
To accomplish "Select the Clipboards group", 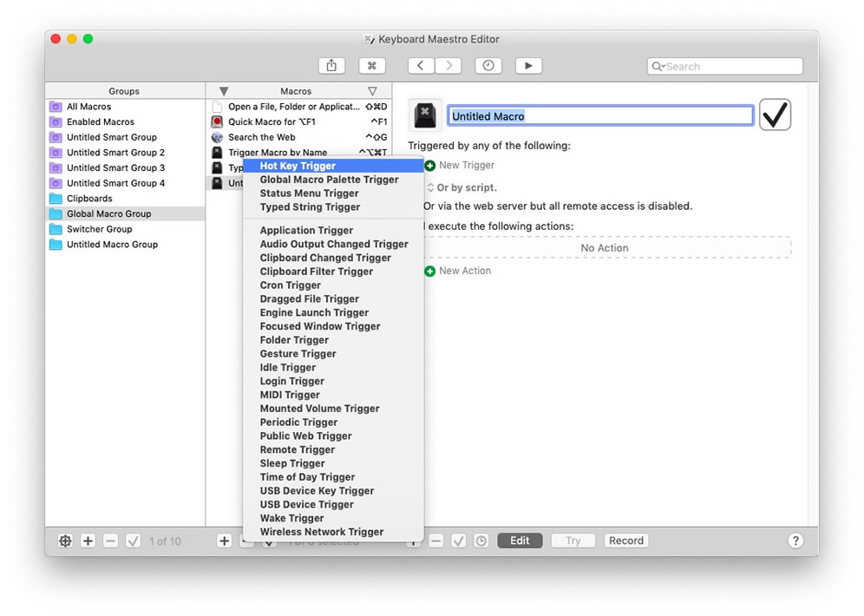I will click(125, 199).
